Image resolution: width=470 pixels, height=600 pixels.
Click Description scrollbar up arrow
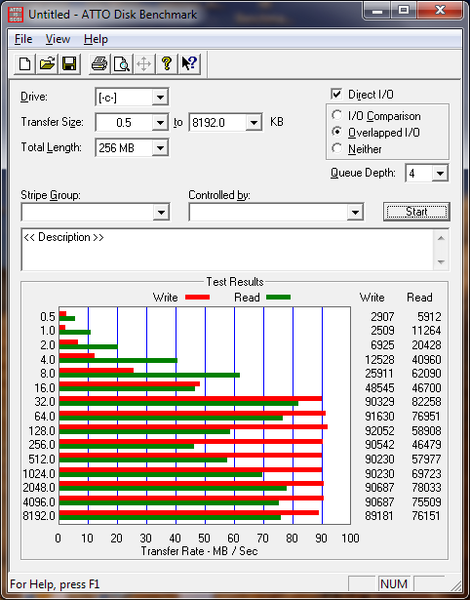[x=441, y=238]
